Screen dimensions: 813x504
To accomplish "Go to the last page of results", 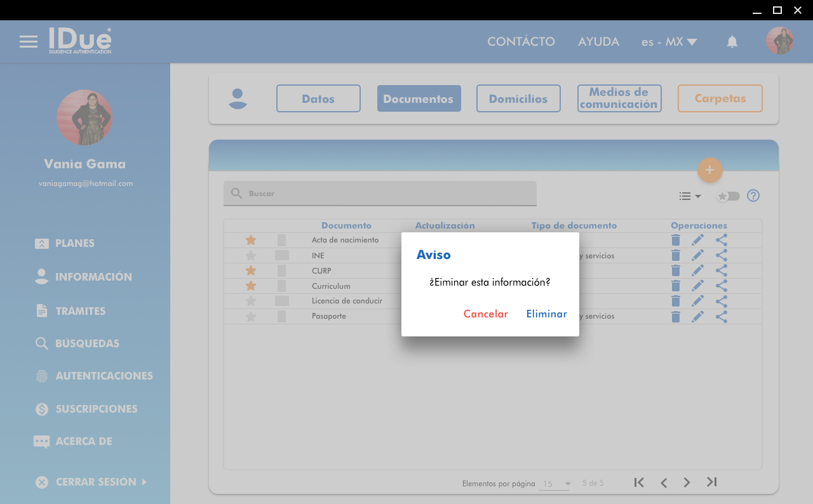I will click(x=712, y=482).
